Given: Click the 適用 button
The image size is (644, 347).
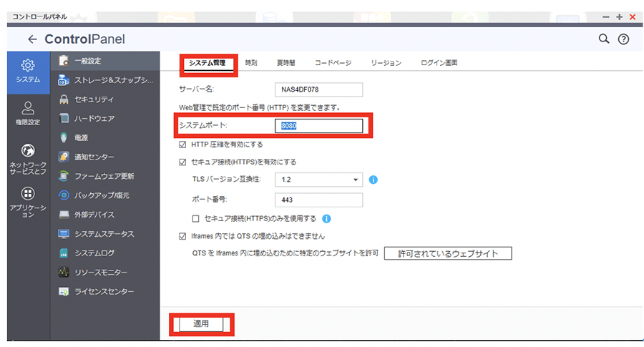Looking at the screenshot, I should click(201, 323).
